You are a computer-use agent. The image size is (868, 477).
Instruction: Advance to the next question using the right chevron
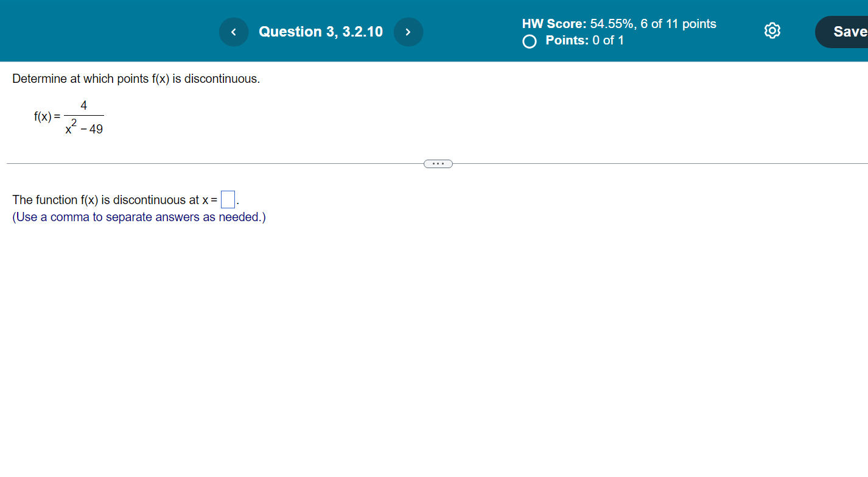pos(408,32)
